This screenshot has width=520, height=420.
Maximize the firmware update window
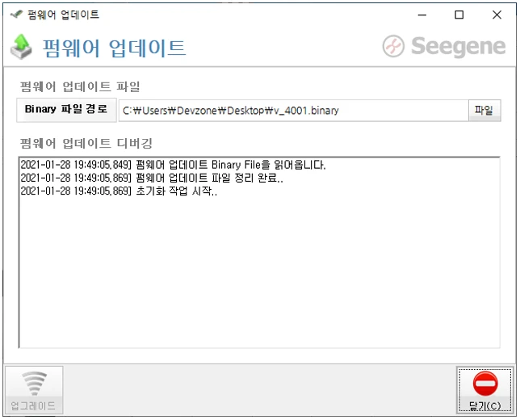pos(459,15)
